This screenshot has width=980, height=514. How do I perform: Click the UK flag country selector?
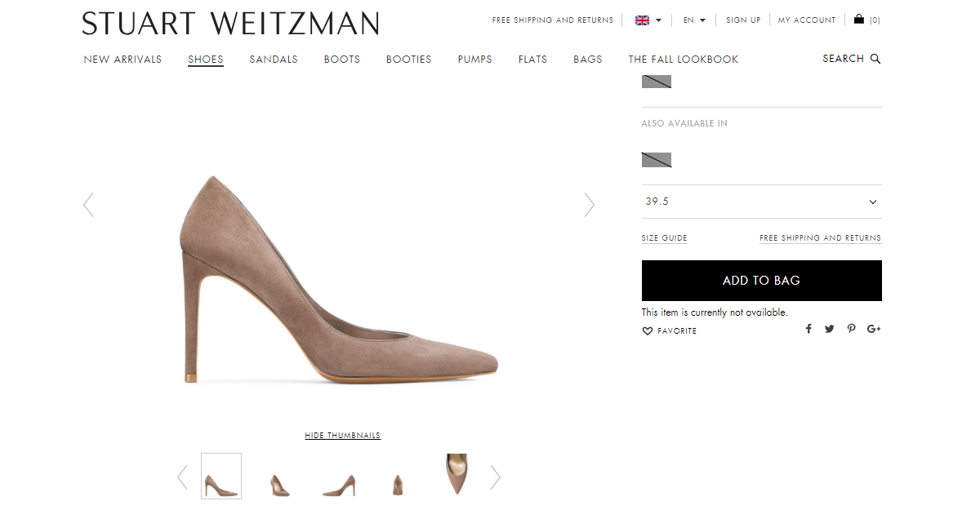pos(642,19)
